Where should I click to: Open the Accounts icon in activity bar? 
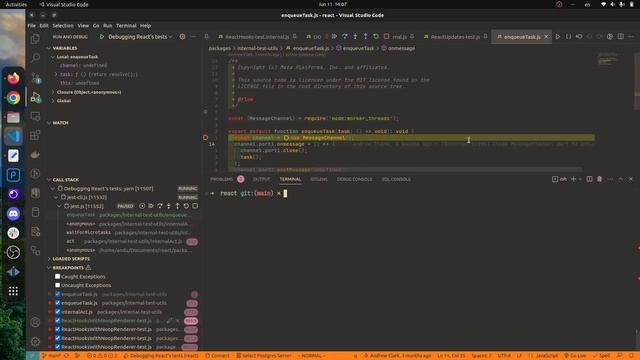click(36, 322)
